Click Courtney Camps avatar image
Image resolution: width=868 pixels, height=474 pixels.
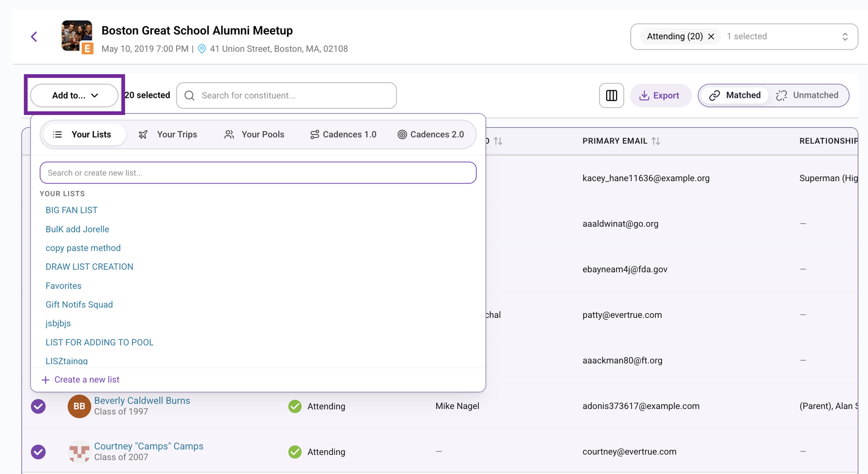coord(79,452)
